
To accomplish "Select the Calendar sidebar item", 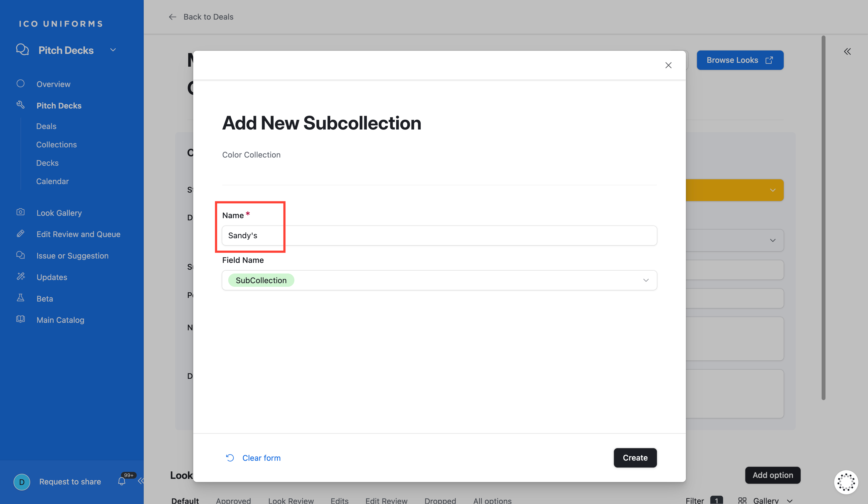I will point(52,181).
